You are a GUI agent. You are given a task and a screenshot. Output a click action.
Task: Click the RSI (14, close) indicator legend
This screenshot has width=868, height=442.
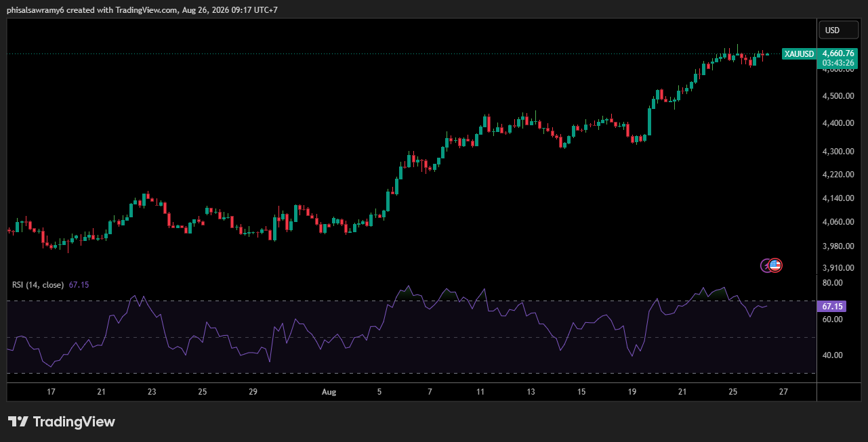pyautogui.click(x=38, y=285)
